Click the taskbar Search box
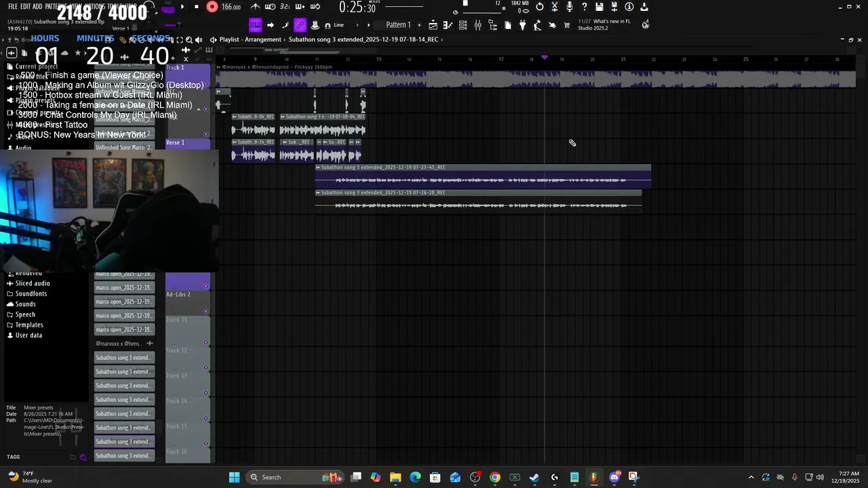This screenshot has width=868, height=488. 294,477
